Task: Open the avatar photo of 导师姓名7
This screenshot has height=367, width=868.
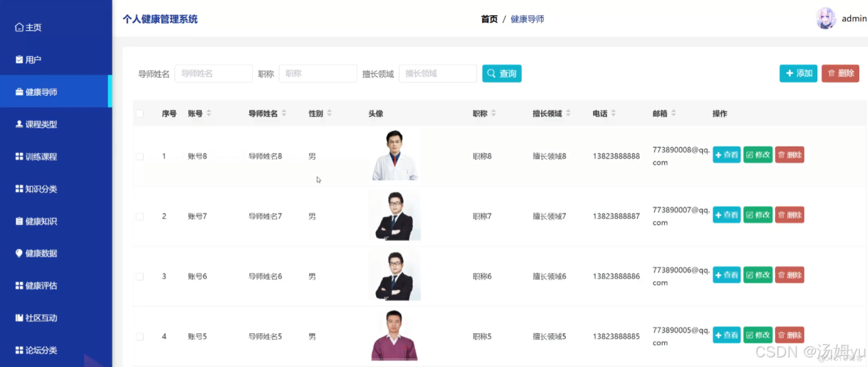Action: 394,215
